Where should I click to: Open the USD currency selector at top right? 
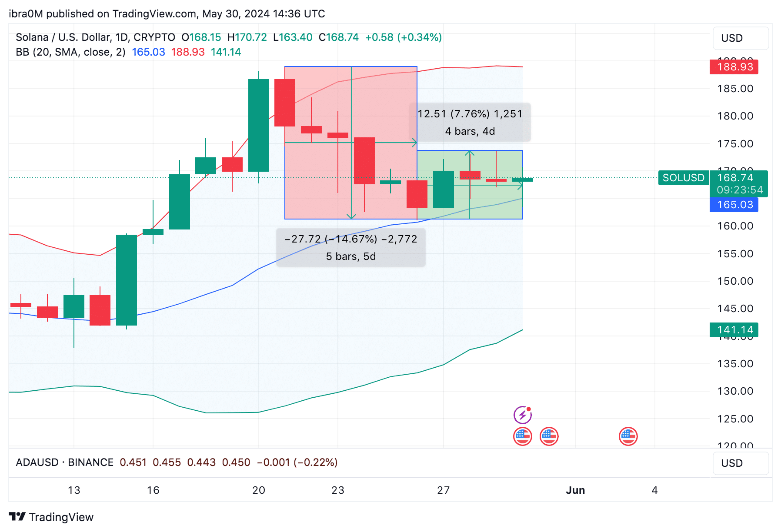(x=741, y=38)
